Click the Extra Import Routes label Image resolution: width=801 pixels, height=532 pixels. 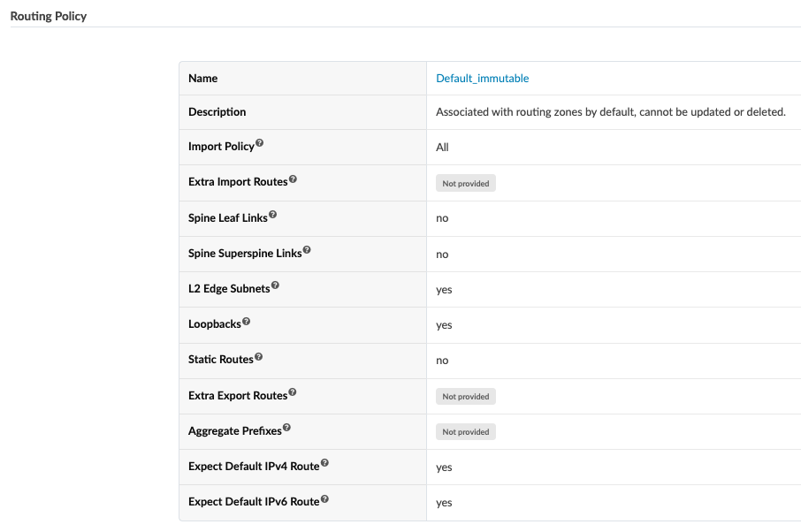pos(238,182)
